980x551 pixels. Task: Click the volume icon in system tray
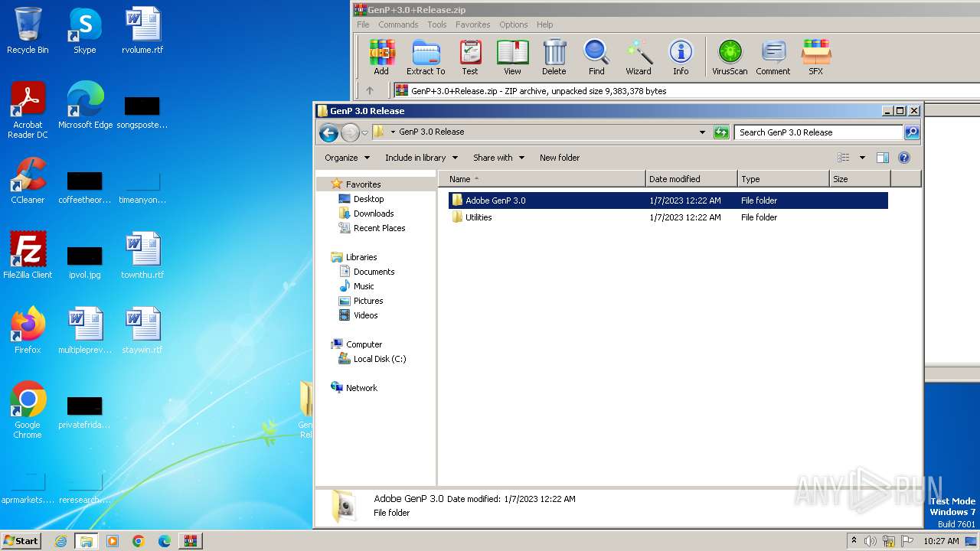[x=871, y=541]
